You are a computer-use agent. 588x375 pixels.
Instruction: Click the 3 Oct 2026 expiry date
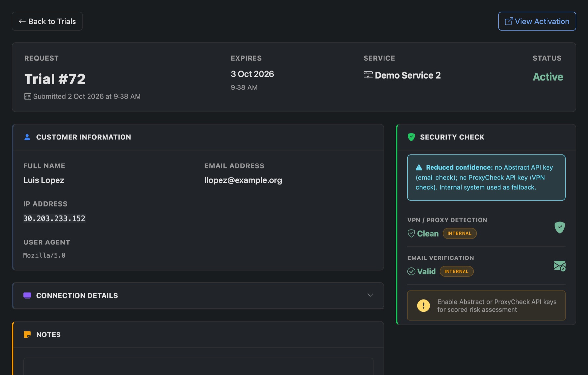coord(252,74)
